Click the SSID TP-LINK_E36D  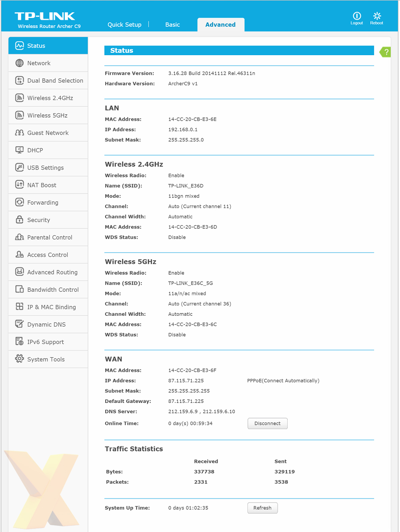[x=186, y=185]
